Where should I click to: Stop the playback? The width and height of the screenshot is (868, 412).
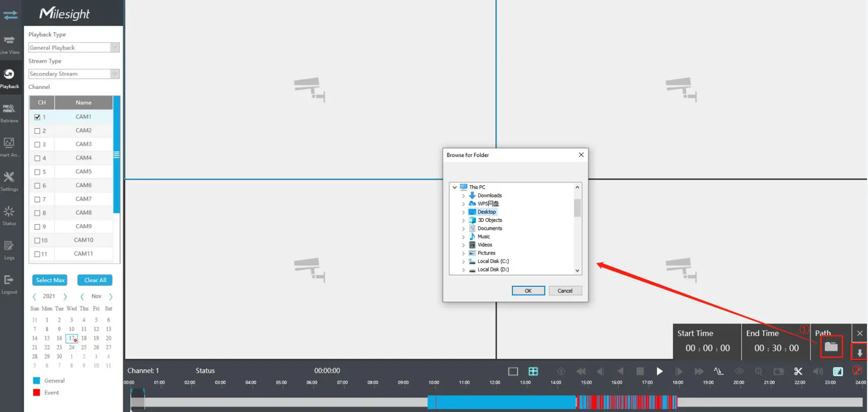(x=640, y=372)
